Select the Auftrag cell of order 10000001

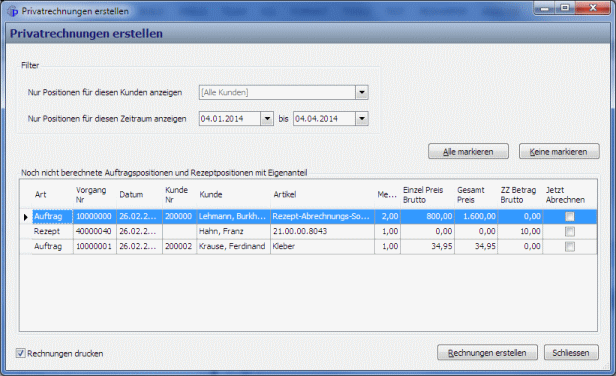point(52,246)
